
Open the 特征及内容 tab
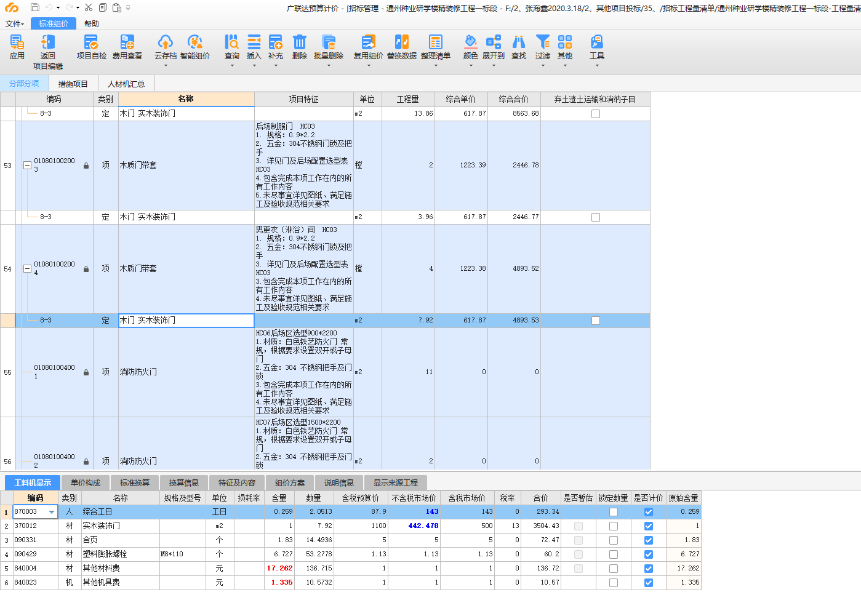click(237, 482)
